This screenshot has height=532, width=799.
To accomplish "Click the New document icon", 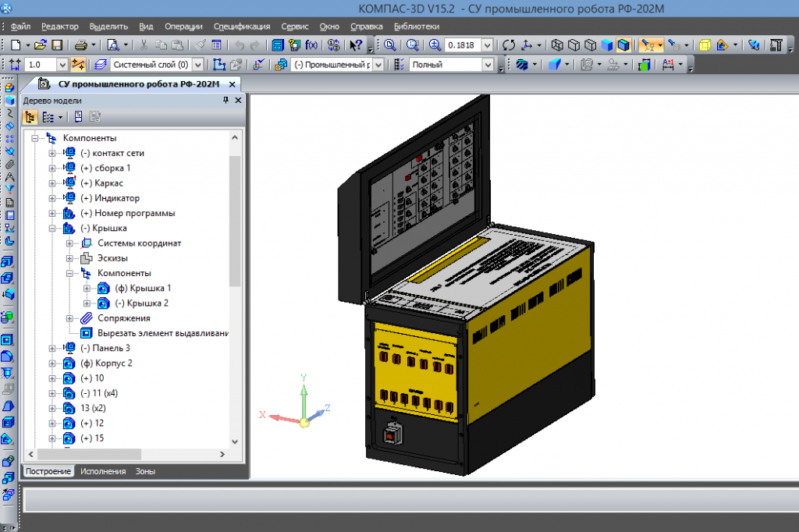I will click(x=16, y=44).
